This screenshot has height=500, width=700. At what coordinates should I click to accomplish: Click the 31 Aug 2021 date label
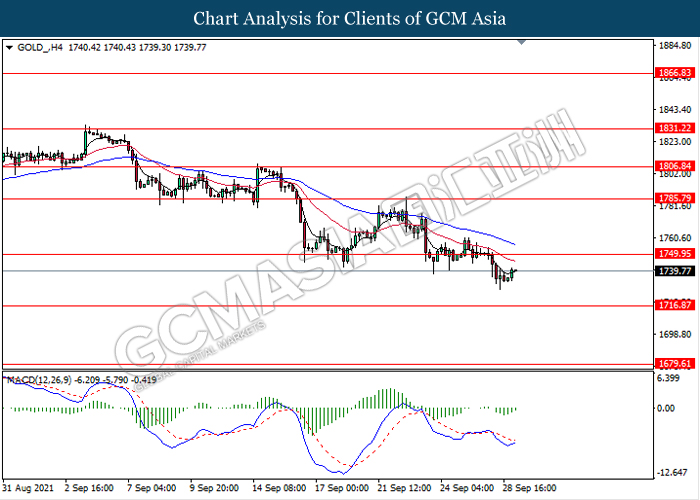[x=28, y=488]
